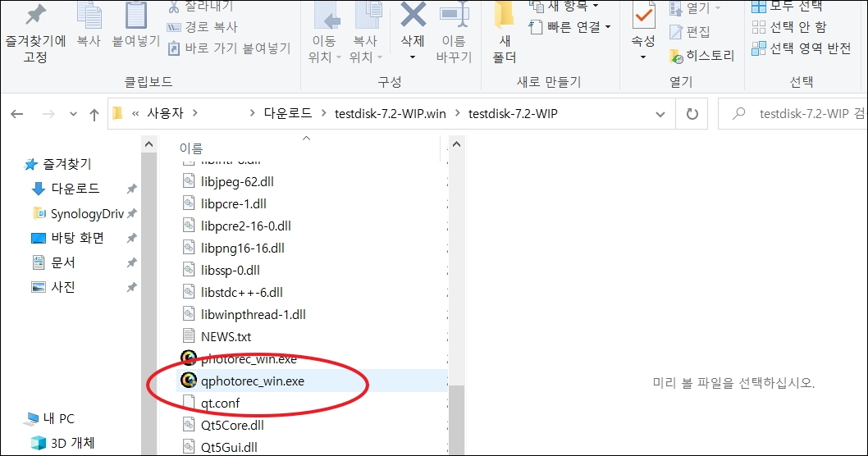Open the 삭제 dropdown arrow

tap(413, 57)
